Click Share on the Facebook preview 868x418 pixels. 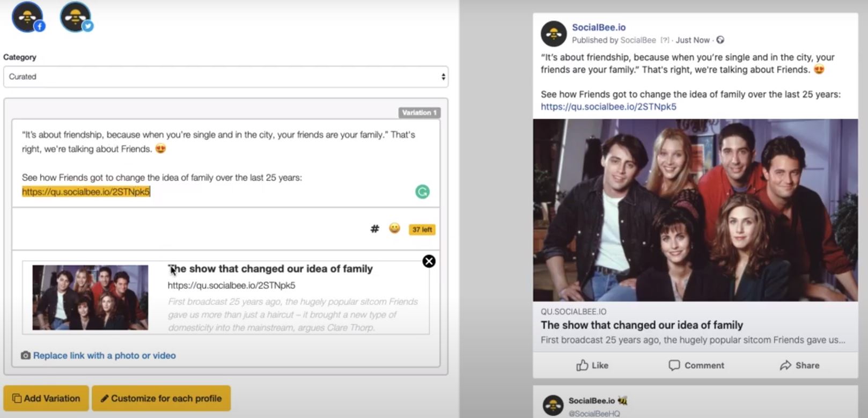[x=799, y=365]
